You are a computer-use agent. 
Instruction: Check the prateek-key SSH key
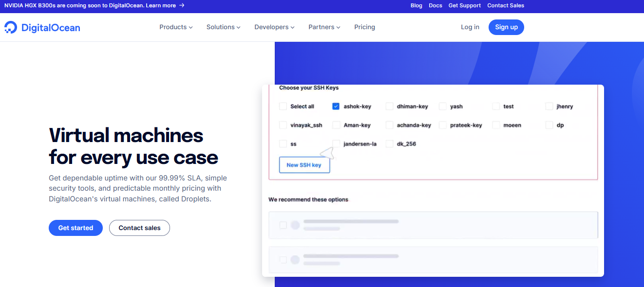443,125
